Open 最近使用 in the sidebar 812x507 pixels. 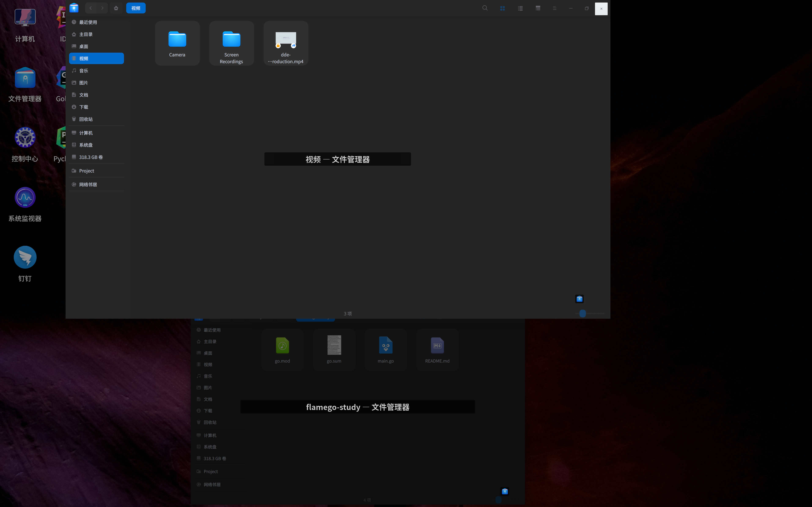[88, 22]
